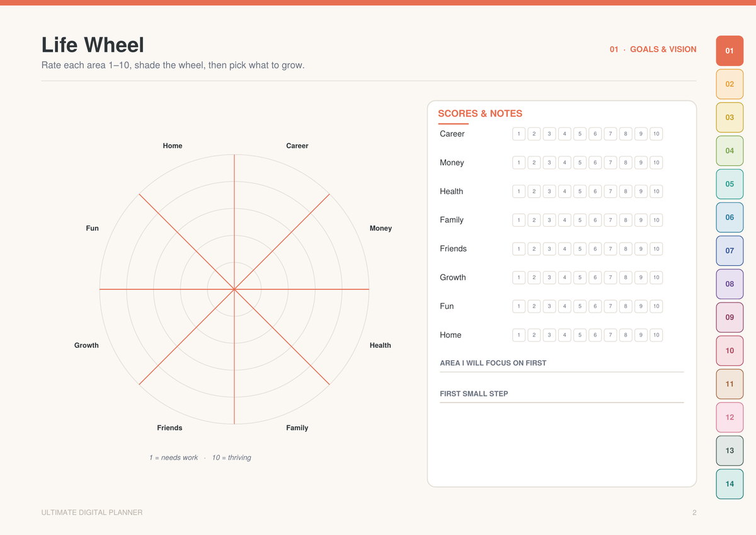Open section tab 14
756x535 pixels.
pos(730,484)
